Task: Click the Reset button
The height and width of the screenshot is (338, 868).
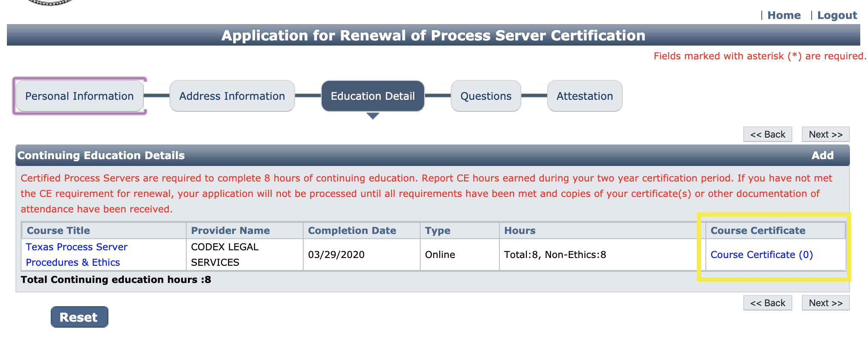Action: (80, 317)
